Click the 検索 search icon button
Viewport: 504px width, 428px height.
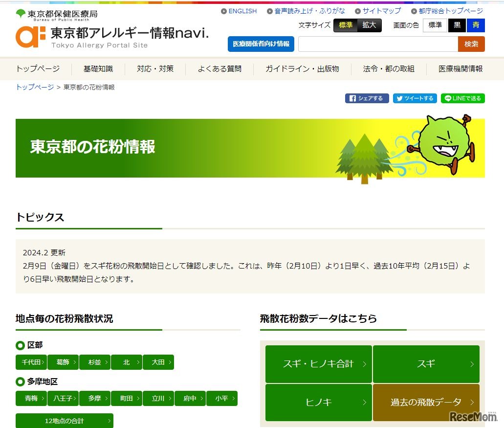[x=471, y=44]
